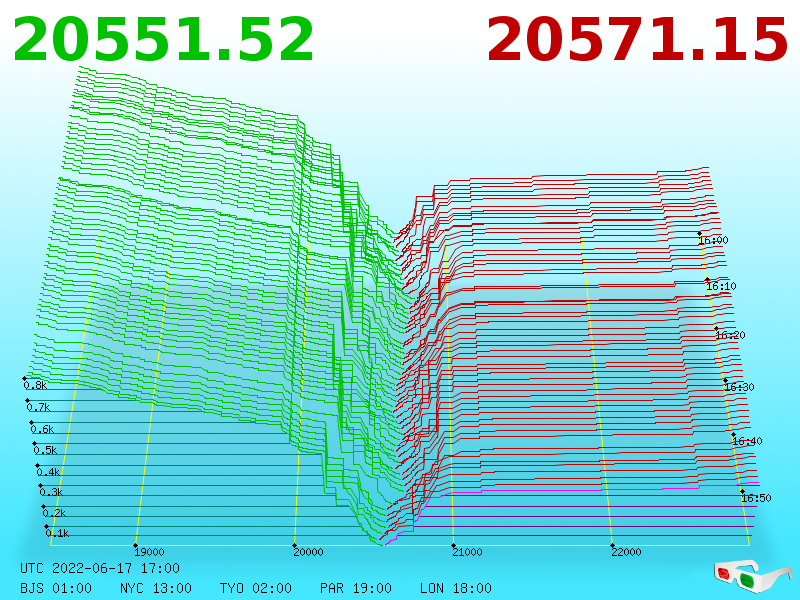Screen dimensions: 800x600
Task: Click the 0.1k volume axis label
Action: pos(57,533)
